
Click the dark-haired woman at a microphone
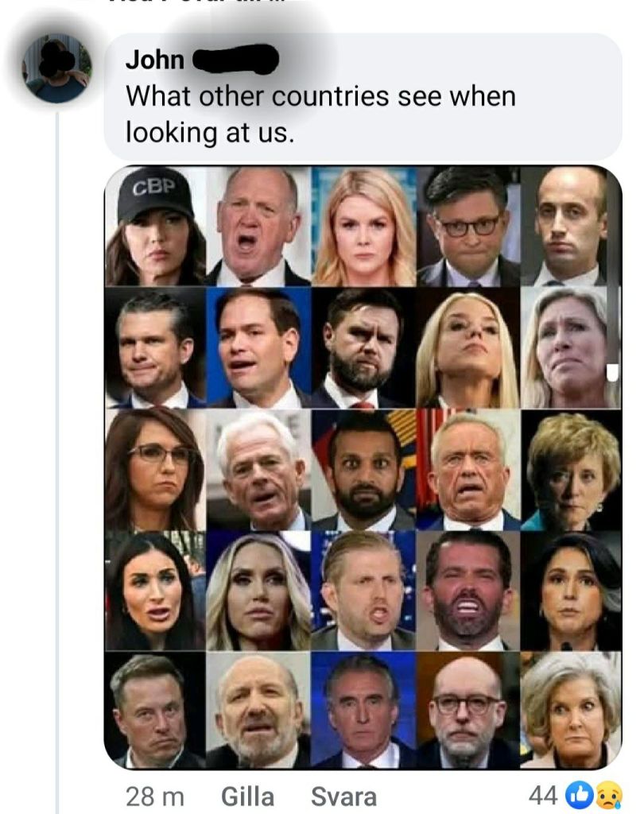click(x=569, y=592)
